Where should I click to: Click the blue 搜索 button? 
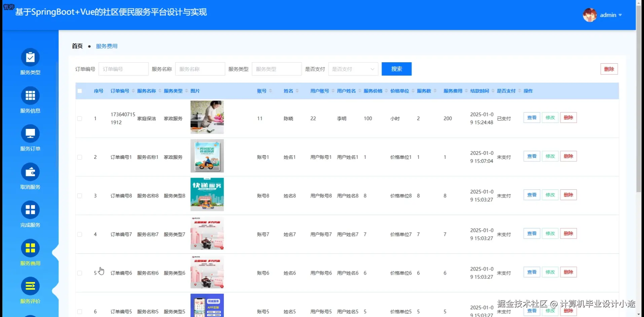pos(397,69)
